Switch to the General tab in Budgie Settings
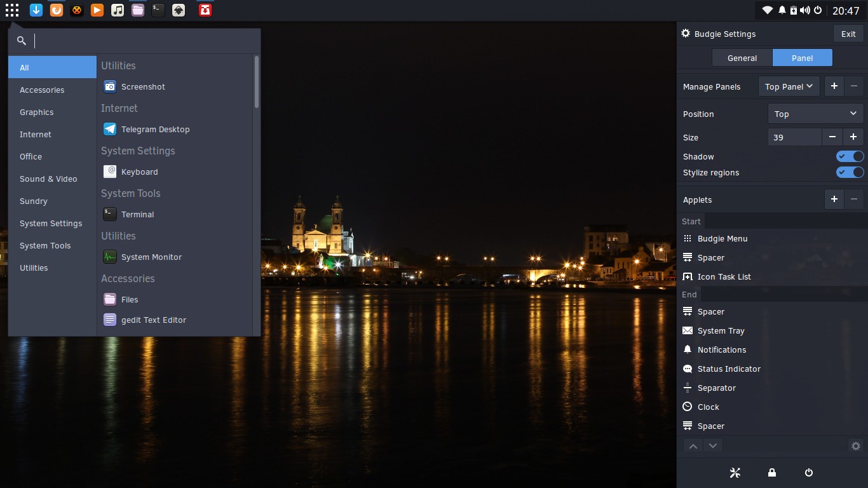Image resolution: width=868 pixels, height=488 pixels. pos(742,57)
